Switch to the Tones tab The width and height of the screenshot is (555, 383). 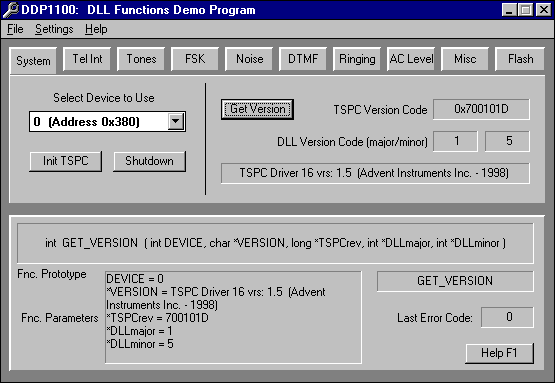[x=141, y=59]
